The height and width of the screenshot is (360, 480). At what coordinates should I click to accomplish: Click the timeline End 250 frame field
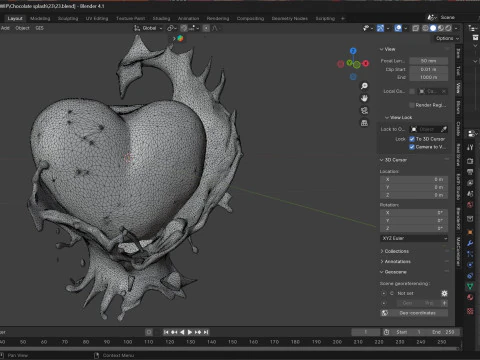(x=443, y=332)
